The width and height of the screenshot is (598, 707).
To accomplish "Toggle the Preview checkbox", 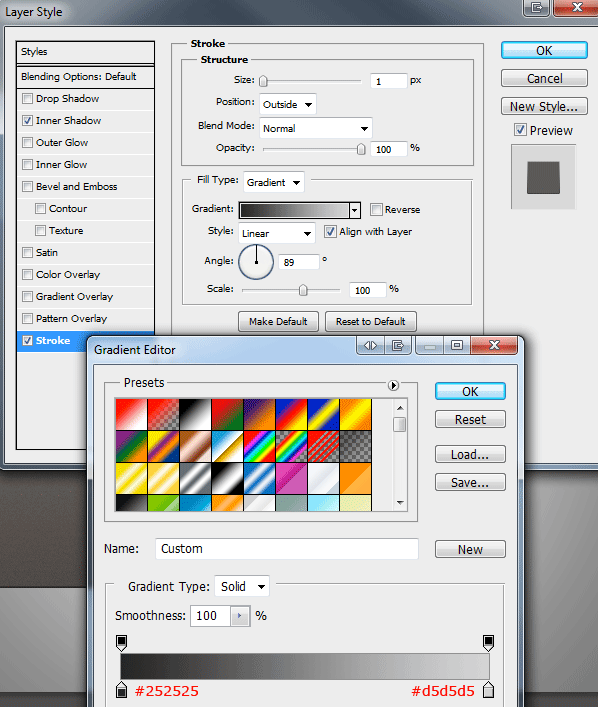I will (520, 130).
